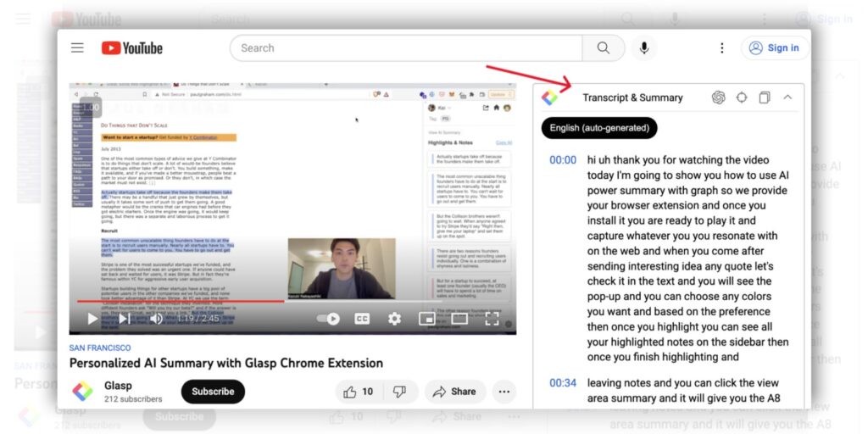Click the red video progress bar
This screenshot has width=868, height=434.
(181, 301)
